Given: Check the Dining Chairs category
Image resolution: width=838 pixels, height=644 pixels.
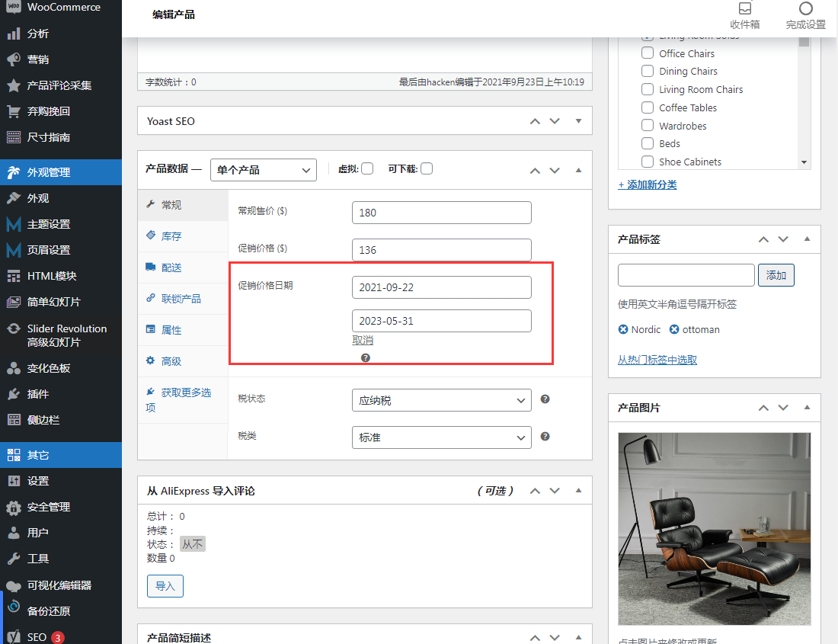Looking at the screenshot, I should tap(648, 71).
